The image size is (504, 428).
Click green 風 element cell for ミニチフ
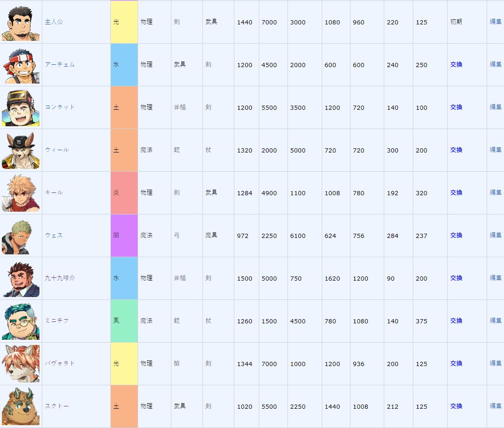pyautogui.click(x=124, y=321)
